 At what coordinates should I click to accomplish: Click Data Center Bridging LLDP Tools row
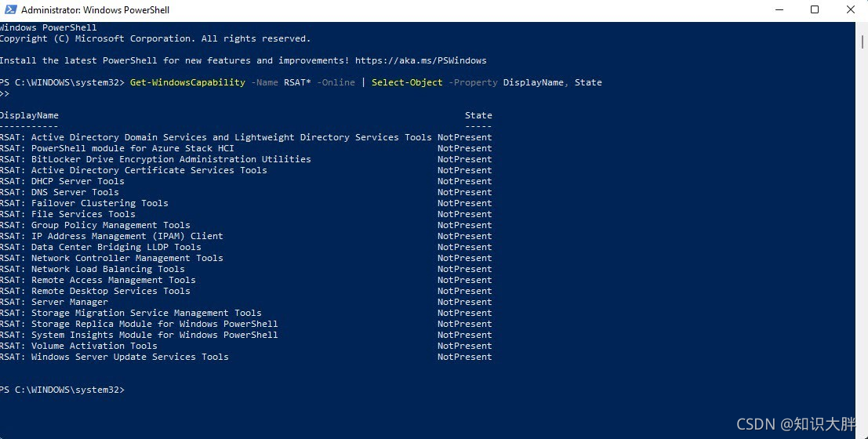tap(245, 247)
